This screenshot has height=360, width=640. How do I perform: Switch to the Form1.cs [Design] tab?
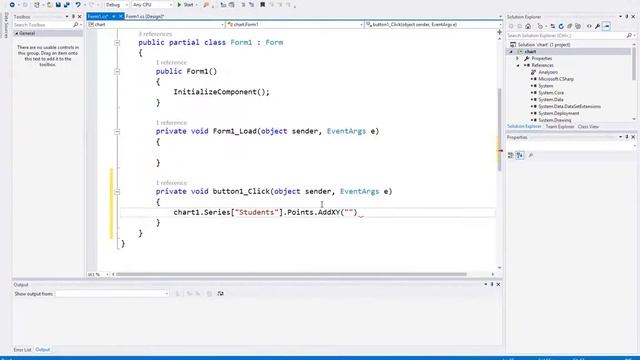click(144, 16)
